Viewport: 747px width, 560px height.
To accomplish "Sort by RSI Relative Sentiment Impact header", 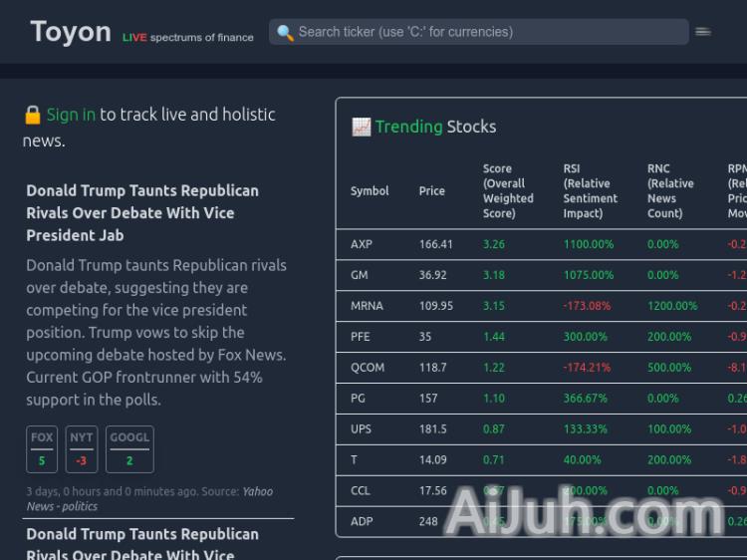I will 591,191.
